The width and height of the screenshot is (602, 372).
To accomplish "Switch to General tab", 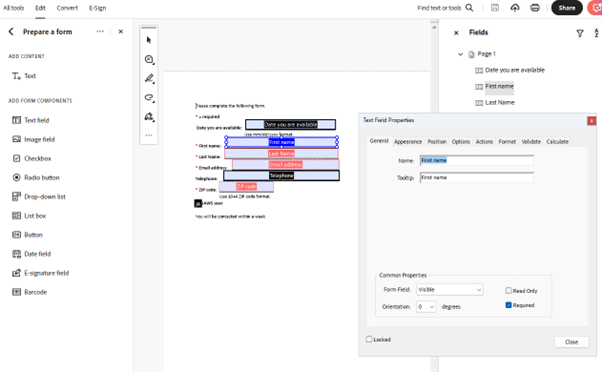I will [379, 141].
